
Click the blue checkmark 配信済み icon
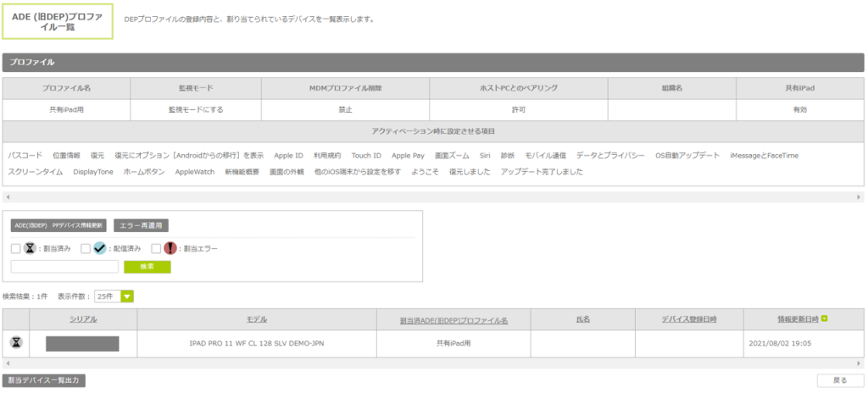100,248
